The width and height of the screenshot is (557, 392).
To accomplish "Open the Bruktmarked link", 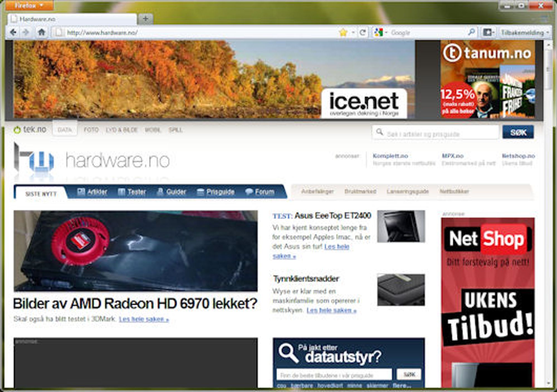I will tap(360, 192).
